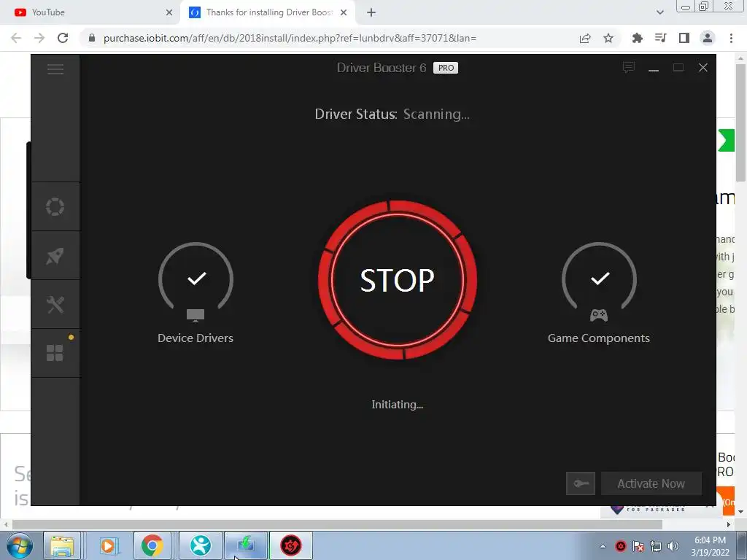Click the Driver Booster taskbar icon
The height and width of the screenshot is (560, 747).
tap(290, 545)
